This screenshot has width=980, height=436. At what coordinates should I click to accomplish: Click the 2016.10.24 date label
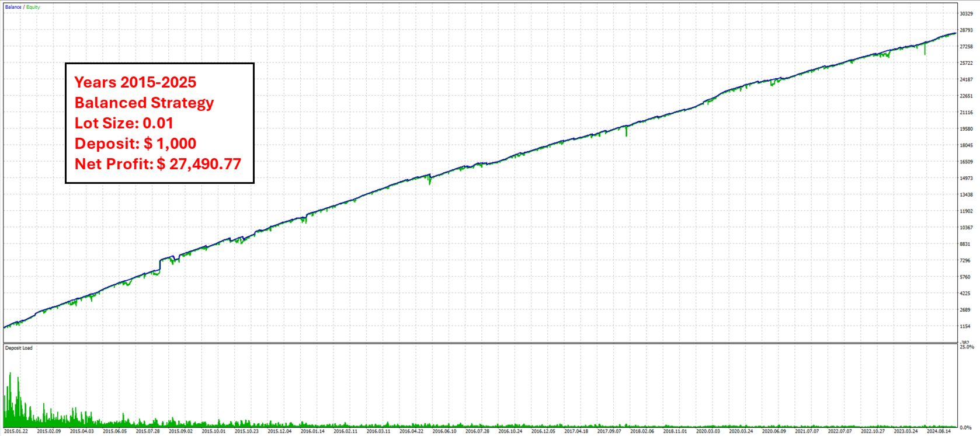tap(510, 431)
